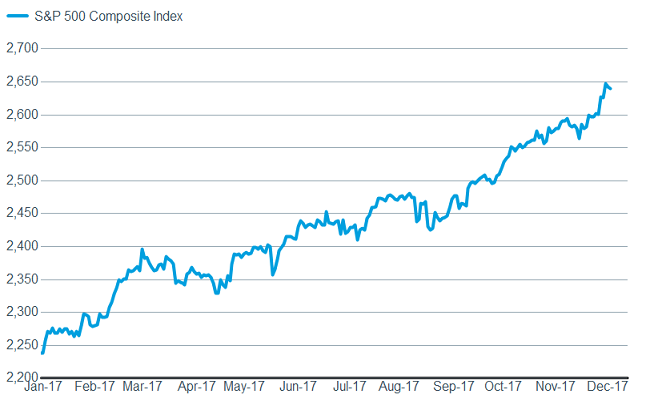This screenshot has height=400, width=650.
Task: Click the 2,500 y-axis label
Action: [20, 181]
